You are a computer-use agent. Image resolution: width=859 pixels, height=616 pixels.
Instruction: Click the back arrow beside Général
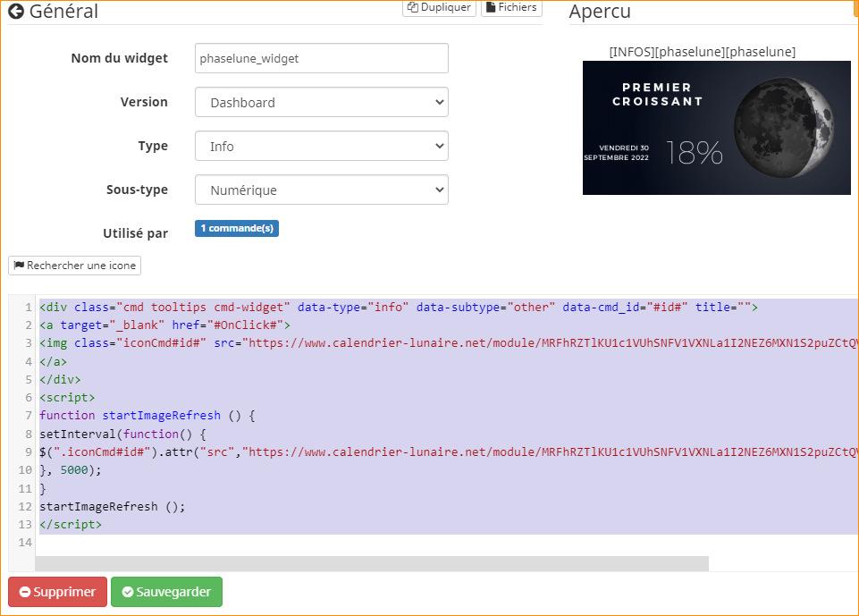coord(15,12)
